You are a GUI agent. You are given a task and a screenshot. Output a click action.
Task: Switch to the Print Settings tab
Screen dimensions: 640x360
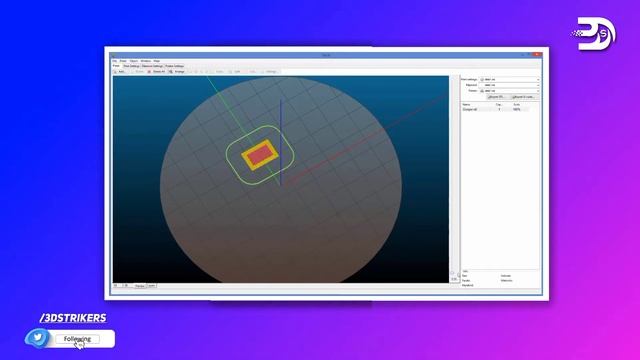point(131,66)
